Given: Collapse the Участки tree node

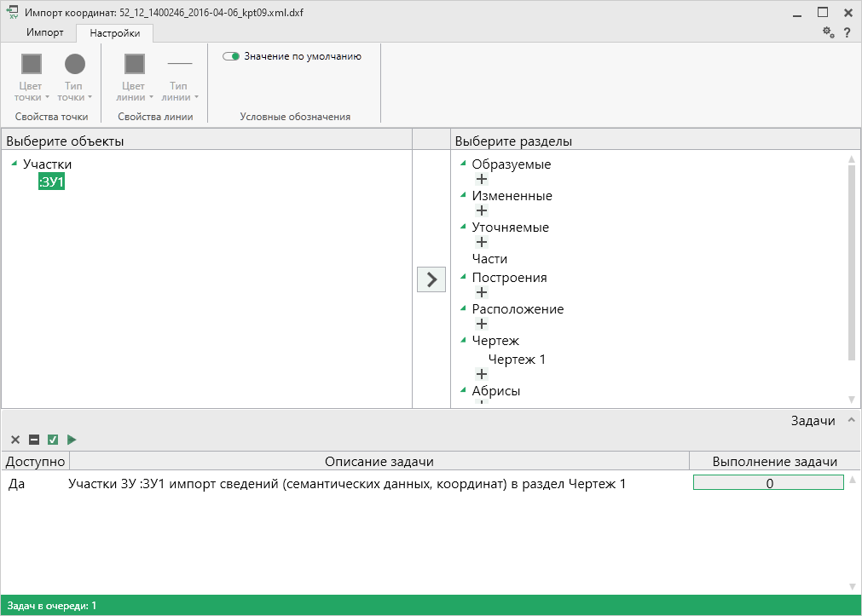Looking at the screenshot, I should pos(14,164).
